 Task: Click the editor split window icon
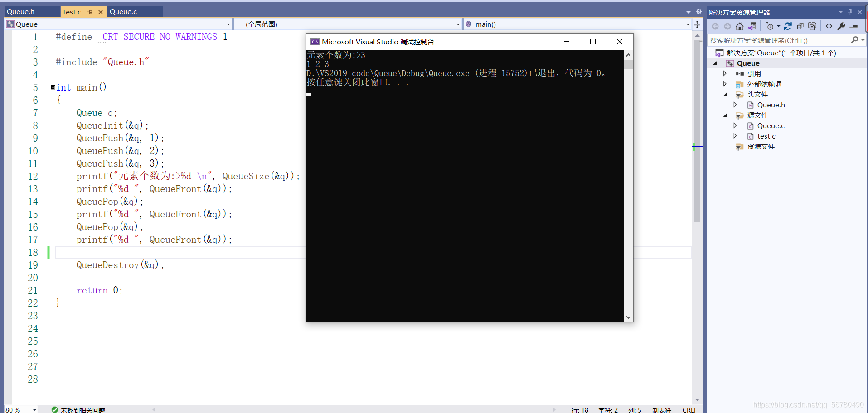(x=697, y=24)
